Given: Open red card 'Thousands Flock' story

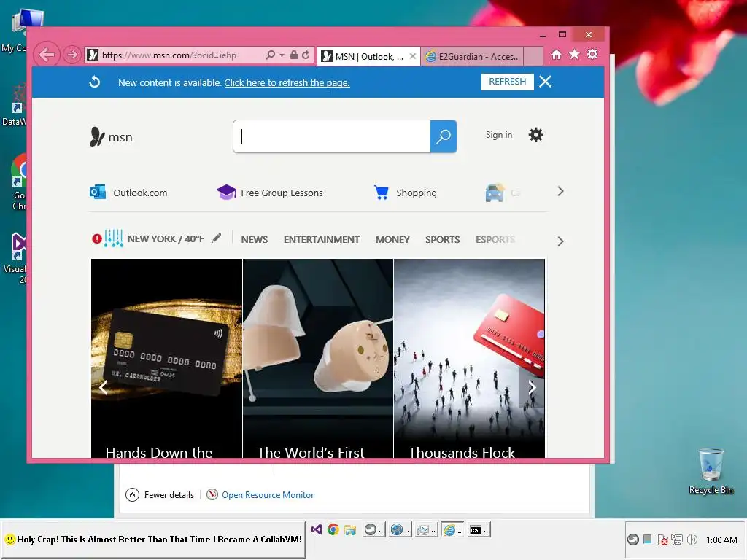Looking at the screenshot, I should point(469,358).
